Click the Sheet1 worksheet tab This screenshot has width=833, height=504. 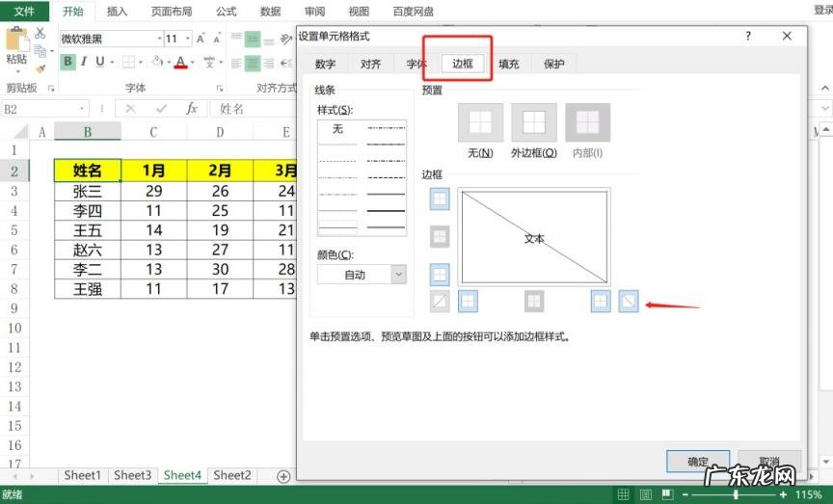[82, 475]
